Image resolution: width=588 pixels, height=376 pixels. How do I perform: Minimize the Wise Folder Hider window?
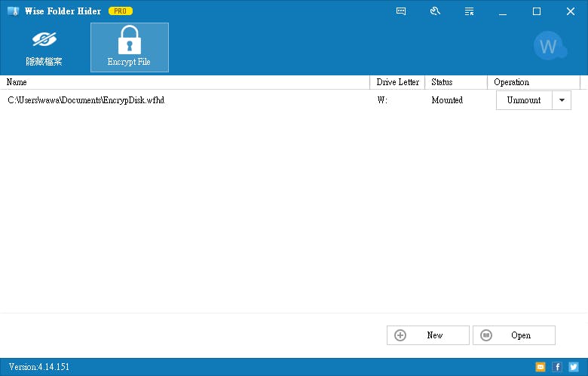503,11
